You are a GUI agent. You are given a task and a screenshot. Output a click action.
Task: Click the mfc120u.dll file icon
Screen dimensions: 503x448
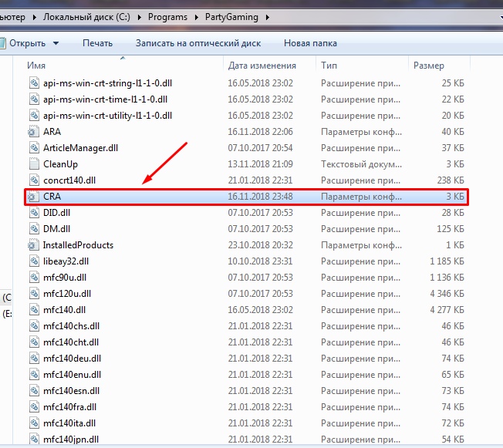pyautogui.click(x=34, y=294)
